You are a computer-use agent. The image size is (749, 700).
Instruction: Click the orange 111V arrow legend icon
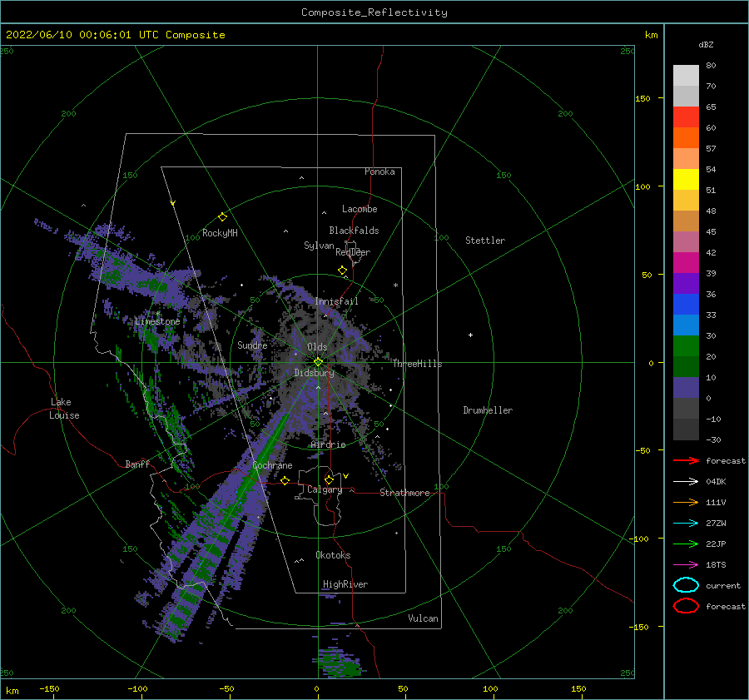686,502
